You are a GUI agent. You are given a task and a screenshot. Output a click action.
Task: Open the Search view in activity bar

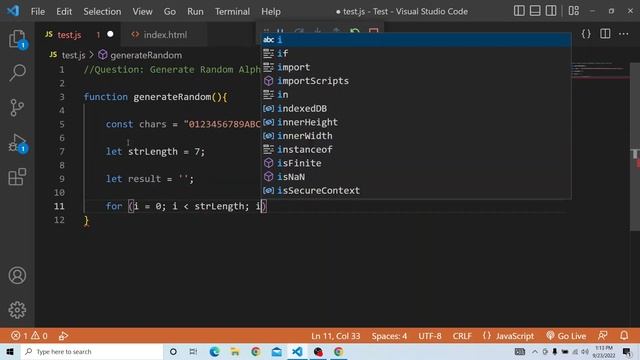click(18, 73)
